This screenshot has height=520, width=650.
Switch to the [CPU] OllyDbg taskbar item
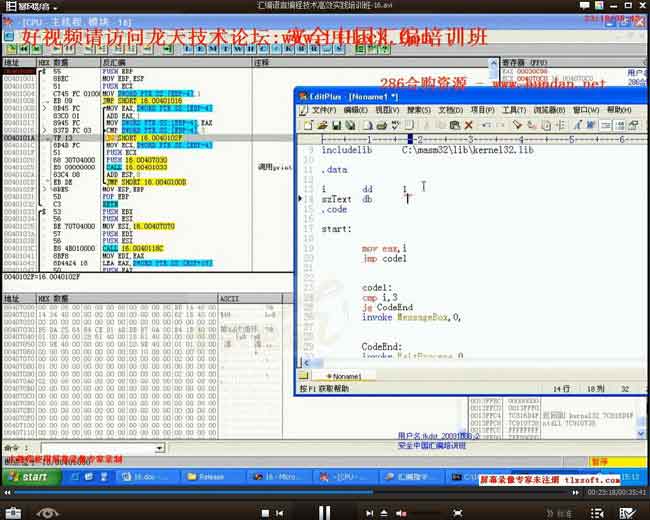pos(345,477)
